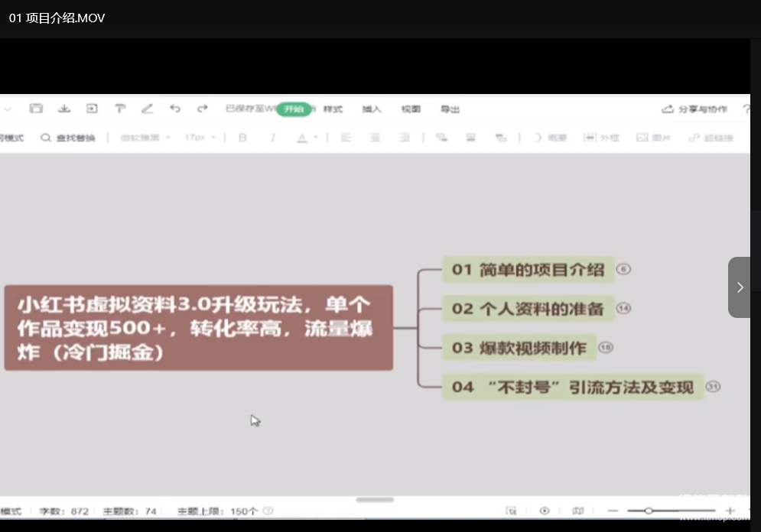The width and height of the screenshot is (761, 532).
Task: Open 查找替换 search tool
Action: (x=68, y=138)
